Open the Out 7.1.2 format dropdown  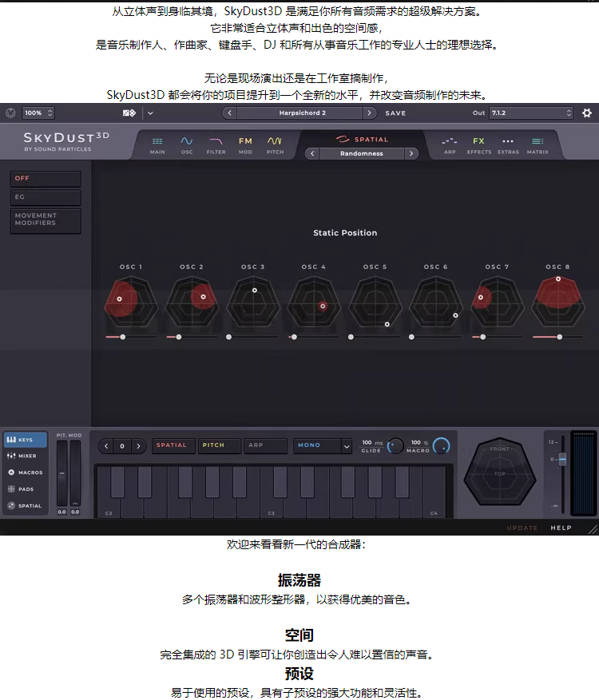(530, 113)
